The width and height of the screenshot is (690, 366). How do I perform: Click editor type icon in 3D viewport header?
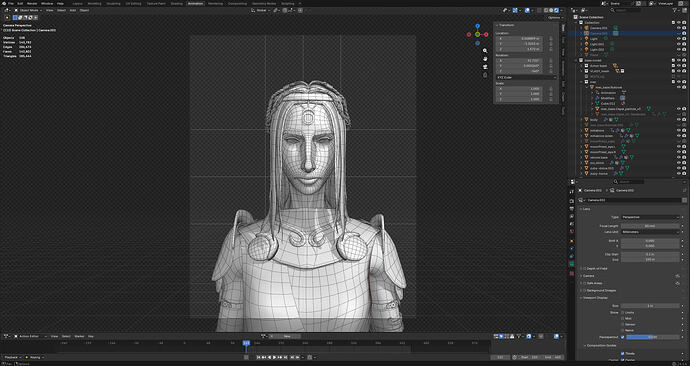[7, 10]
